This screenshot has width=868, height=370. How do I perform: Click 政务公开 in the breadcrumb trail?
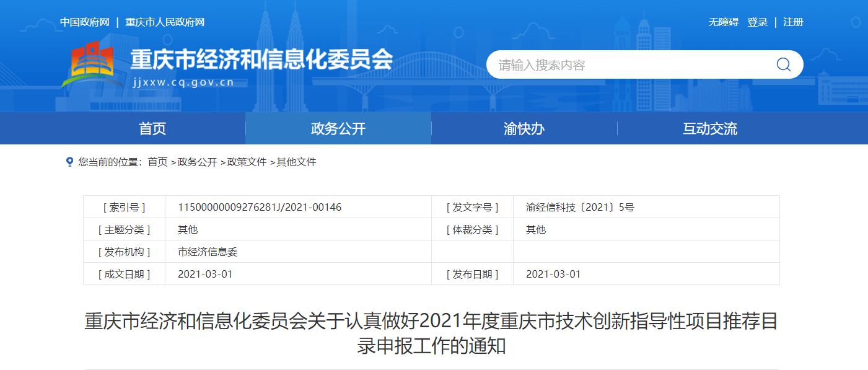coord(197,162)
